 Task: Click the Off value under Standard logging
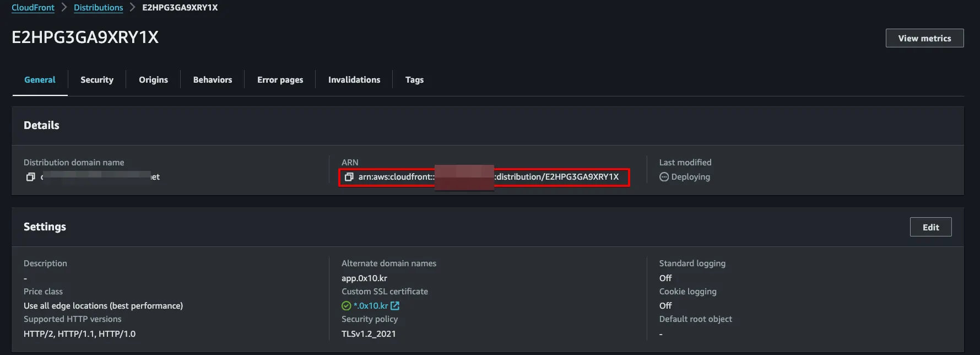click(665, 278)
